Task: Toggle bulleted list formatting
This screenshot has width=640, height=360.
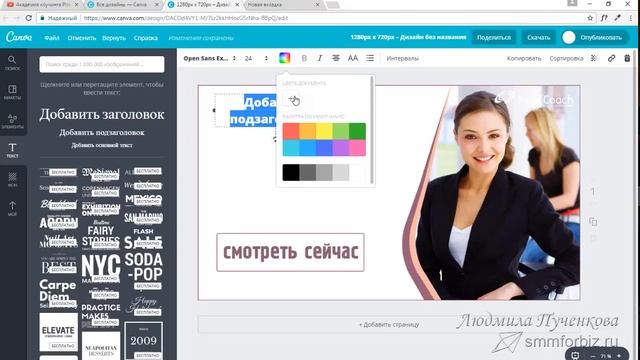Action: pos(370,58)
